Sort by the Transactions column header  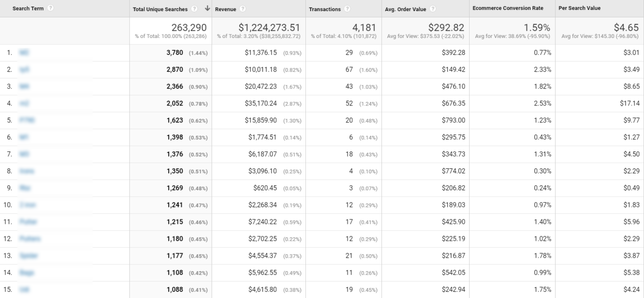pyautogui.click(x=325, y=9)
